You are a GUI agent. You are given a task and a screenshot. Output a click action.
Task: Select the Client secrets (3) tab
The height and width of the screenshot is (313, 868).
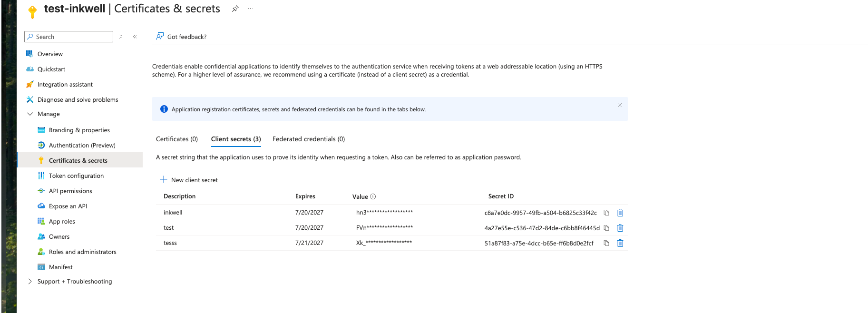[236, 139]
